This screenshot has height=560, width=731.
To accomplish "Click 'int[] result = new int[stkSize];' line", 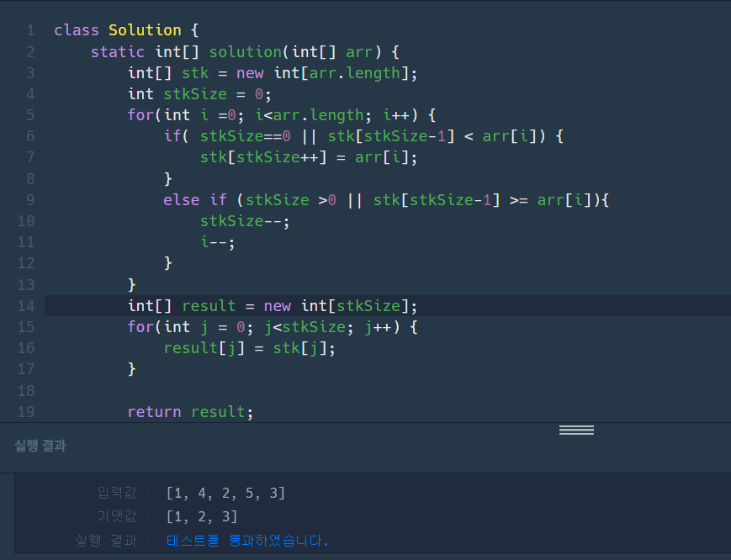I will click(273, 306).
